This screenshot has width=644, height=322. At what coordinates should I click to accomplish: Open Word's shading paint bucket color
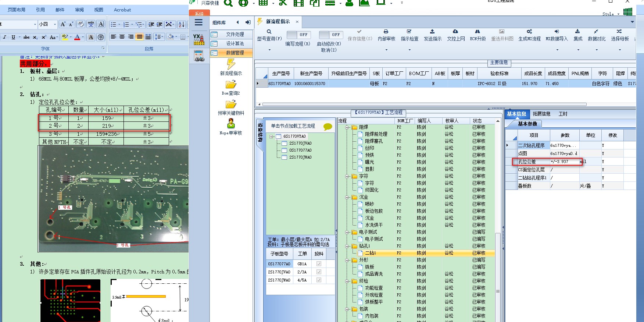(x=170, y=37)
